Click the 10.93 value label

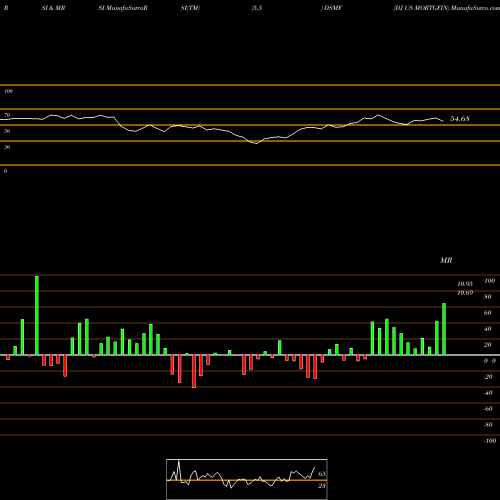(465, 284)
